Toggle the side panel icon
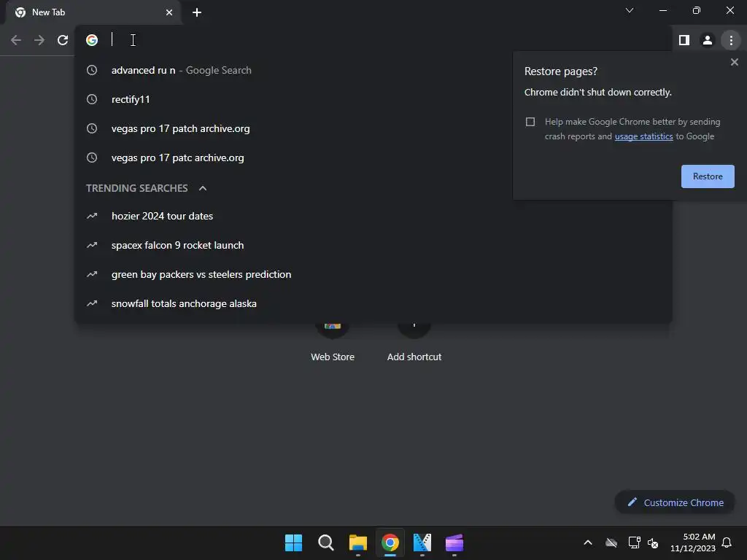The width and height of the screenshot is (747, 560). click(x=684, y=40)
